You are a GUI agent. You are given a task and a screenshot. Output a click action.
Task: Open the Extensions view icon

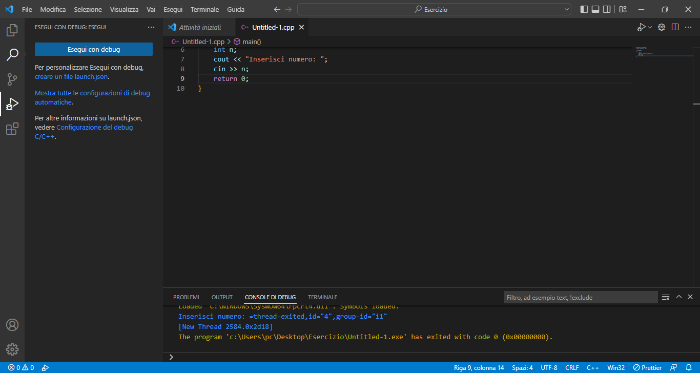pyautogui.click(x=12, y=128)
